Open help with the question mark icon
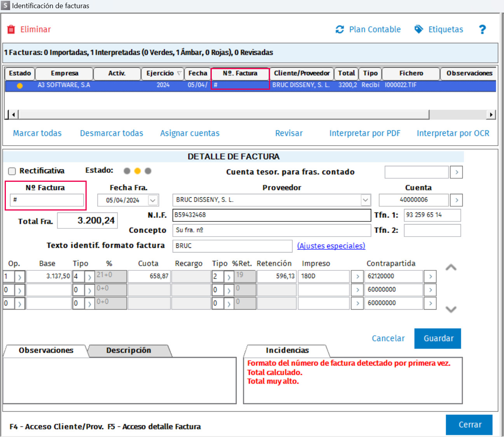The width and height of the screenshot is (504, 437). [x=482, y=30]
